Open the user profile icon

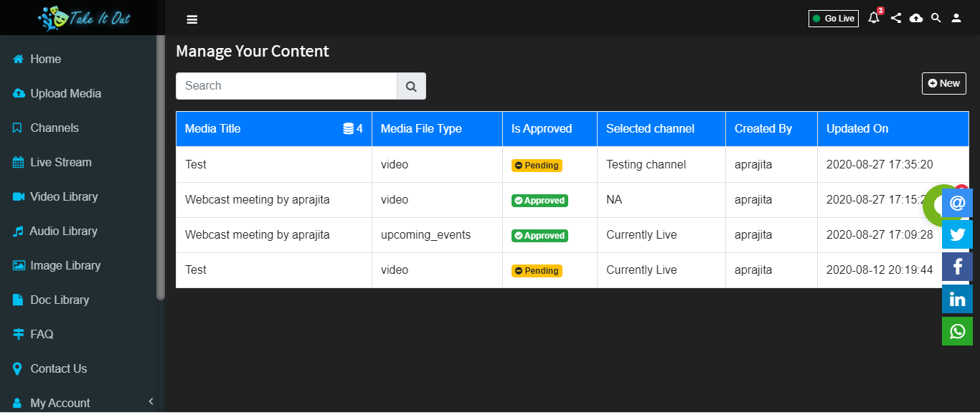[x=956, y=18]
